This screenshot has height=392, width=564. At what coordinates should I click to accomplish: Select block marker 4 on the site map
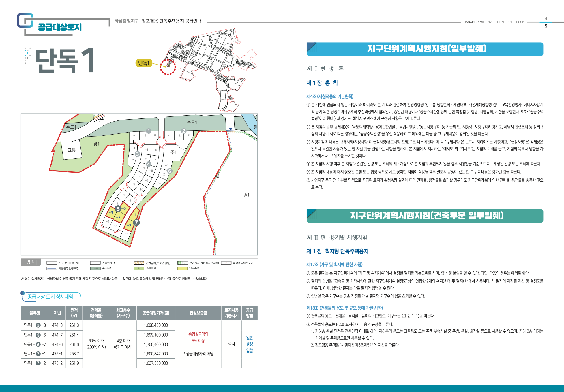(149, 164)
